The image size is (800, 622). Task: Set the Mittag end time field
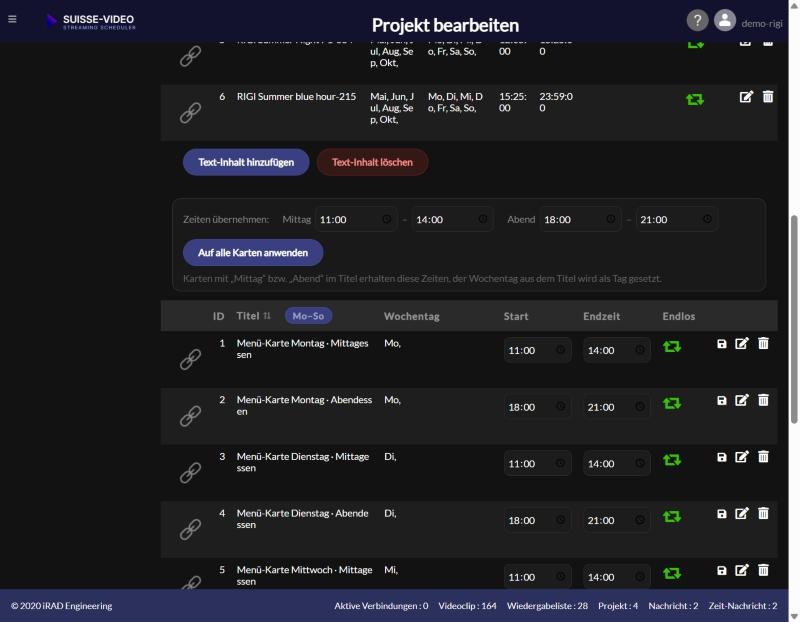pyautogui.click(x=452, y=219)
